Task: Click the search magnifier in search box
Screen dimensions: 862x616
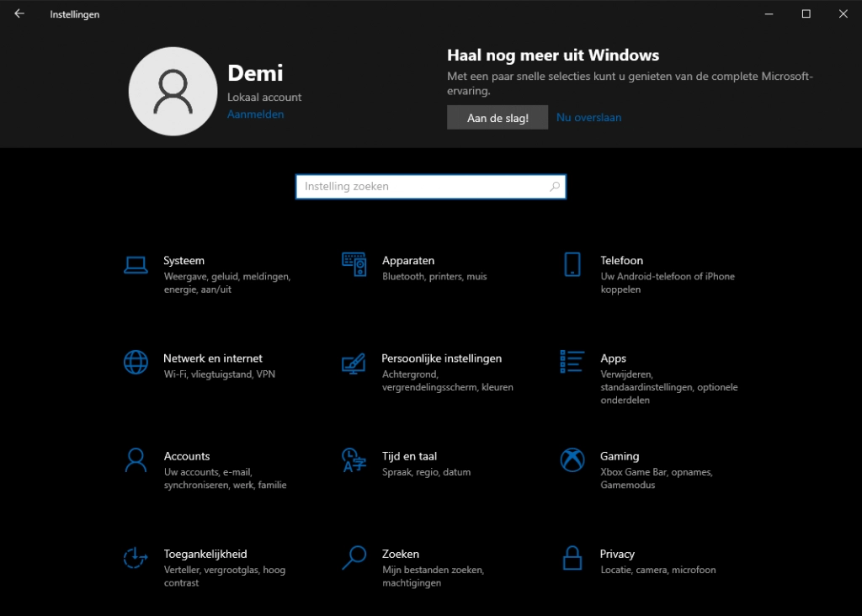Action: (555, 187)
